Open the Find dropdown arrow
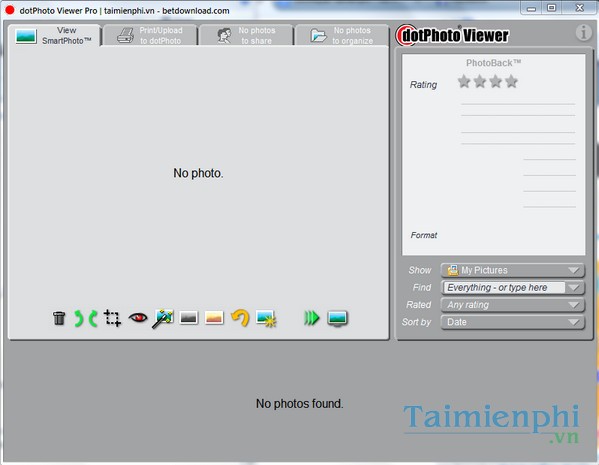Screen dimensions: 599x465 tap(574, 287)
